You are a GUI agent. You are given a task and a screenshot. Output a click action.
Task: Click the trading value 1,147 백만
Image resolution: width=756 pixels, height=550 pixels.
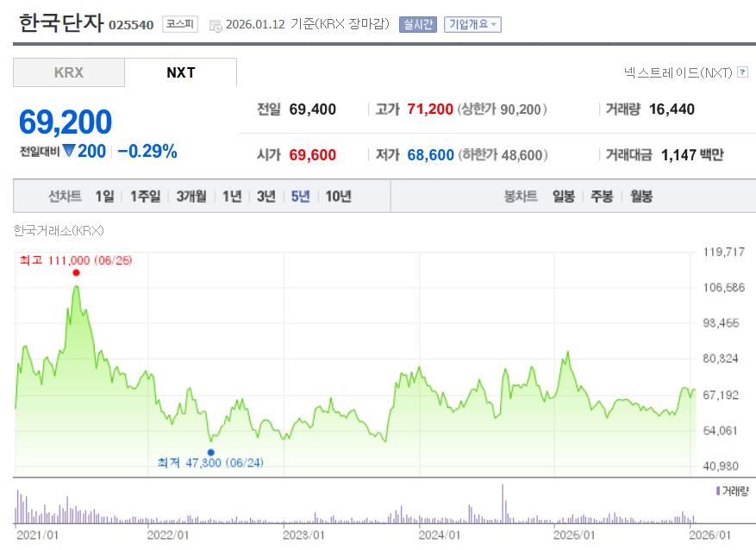pyautogui.click(x=692, y=155)
